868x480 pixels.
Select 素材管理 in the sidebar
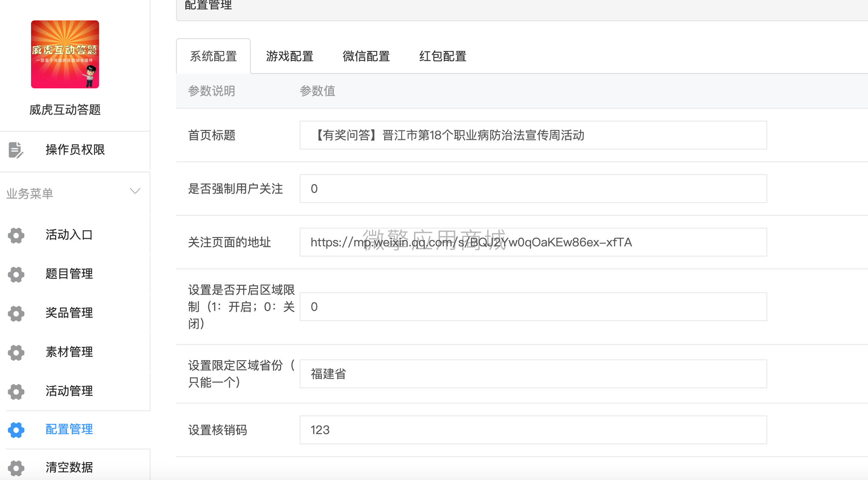[x=69, y=352]
